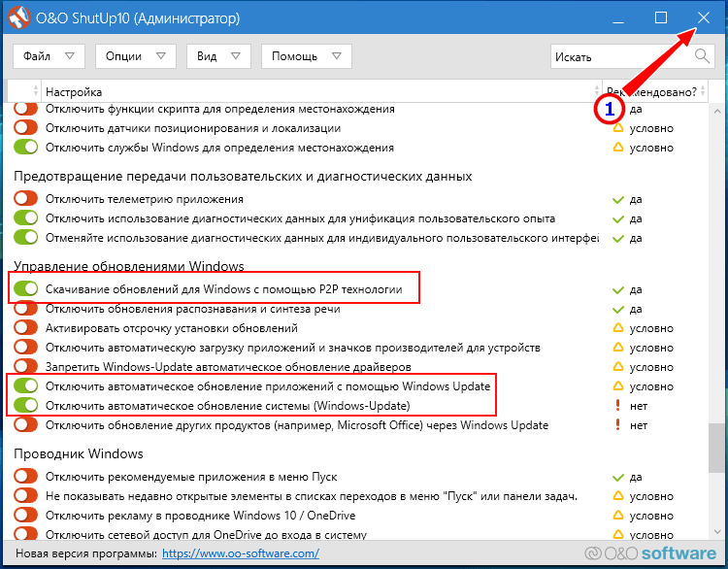Maximize the O&O ShutUp10 window

coord(661,17)
